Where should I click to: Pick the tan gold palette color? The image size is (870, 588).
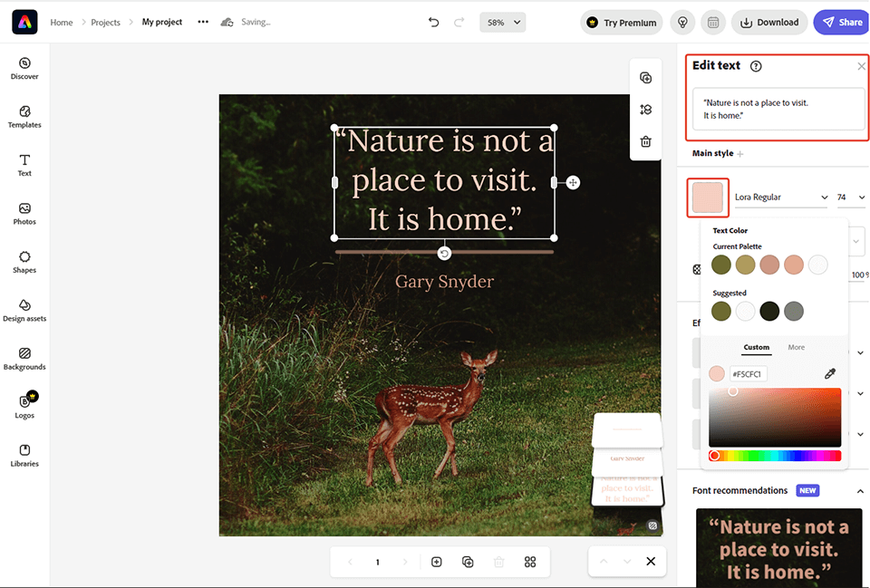(x=745, y=265)
